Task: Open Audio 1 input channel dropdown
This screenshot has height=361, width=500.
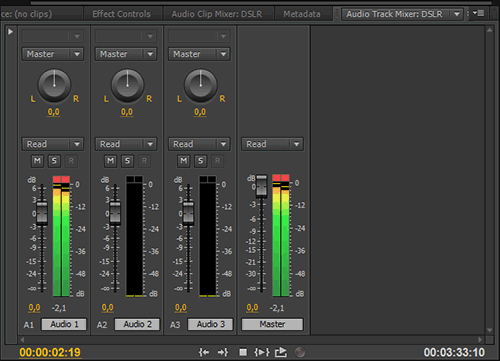Action: point(53,36)
